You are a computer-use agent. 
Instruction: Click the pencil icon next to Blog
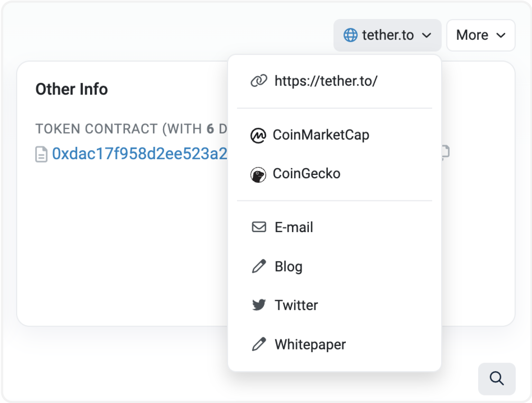[259, 266]
